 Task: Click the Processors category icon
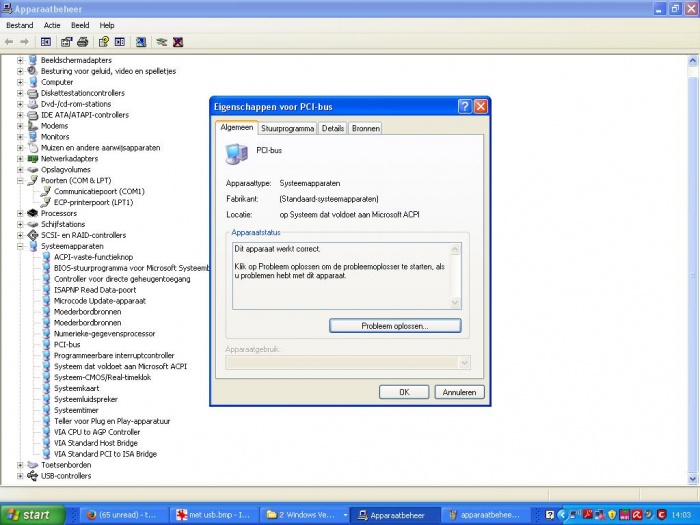pos(33,213)
